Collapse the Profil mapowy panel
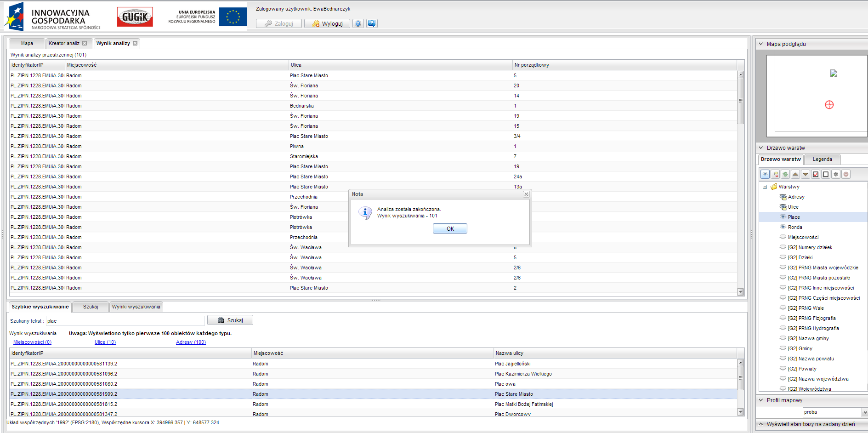 (x=761, y=400)
